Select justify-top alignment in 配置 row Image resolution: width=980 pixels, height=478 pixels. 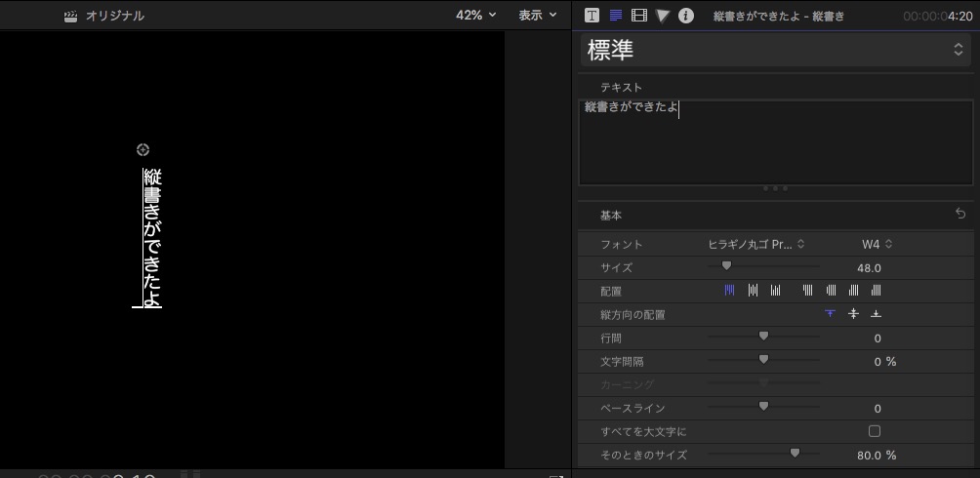coord(808,291)
